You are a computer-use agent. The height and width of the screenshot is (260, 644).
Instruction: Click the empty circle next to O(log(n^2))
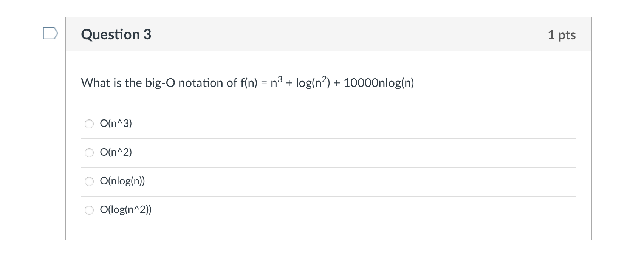click(x=89, y=210)
